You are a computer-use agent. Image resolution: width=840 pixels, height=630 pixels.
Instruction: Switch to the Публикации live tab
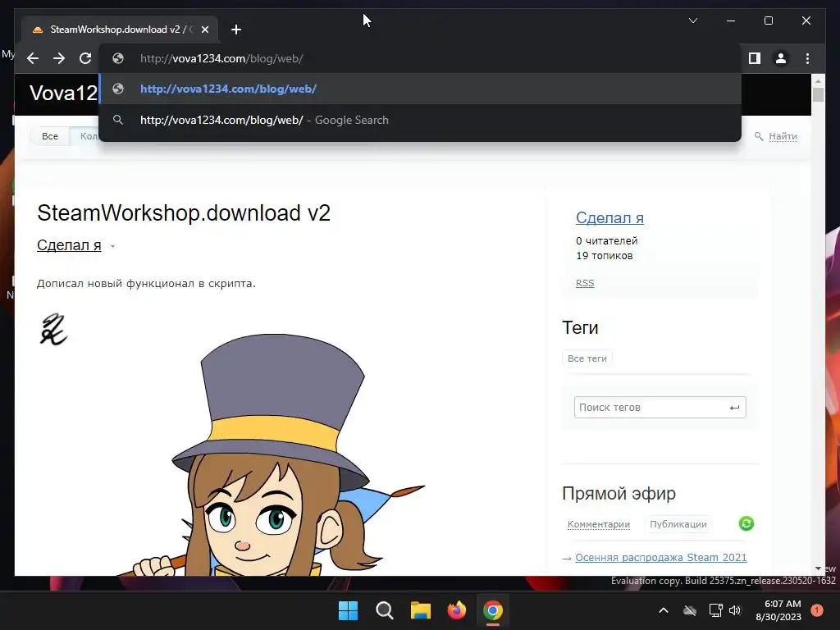[678, 524]
